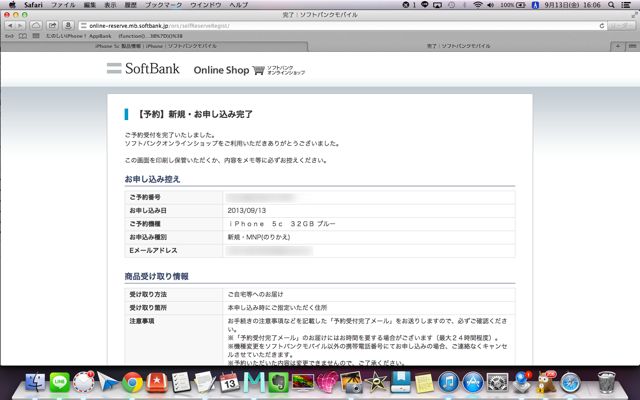Click the 【予約】新規・お申し込み完了 heading
Screen dimensions: 640x400
(x=194, y=114)
